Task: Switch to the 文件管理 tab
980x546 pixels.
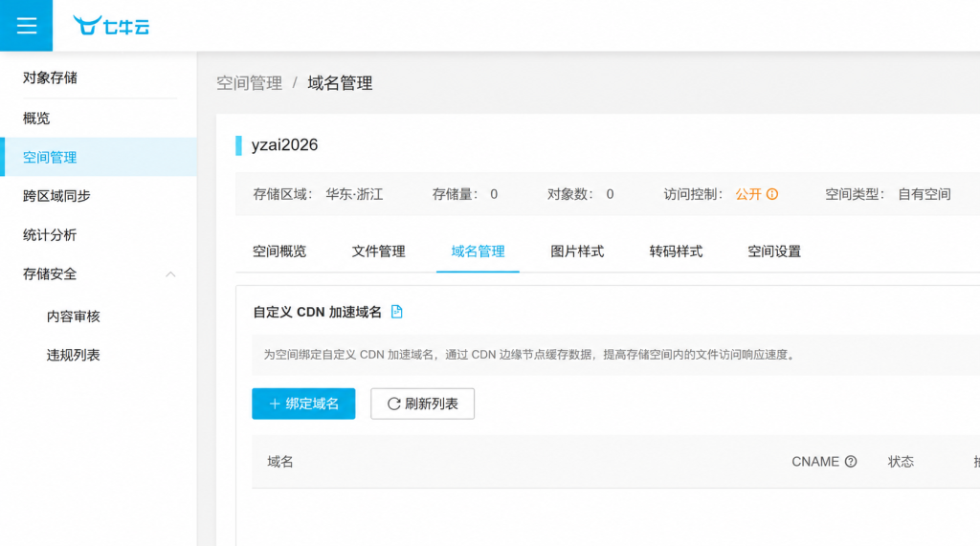Action: [x=378, y=251]
